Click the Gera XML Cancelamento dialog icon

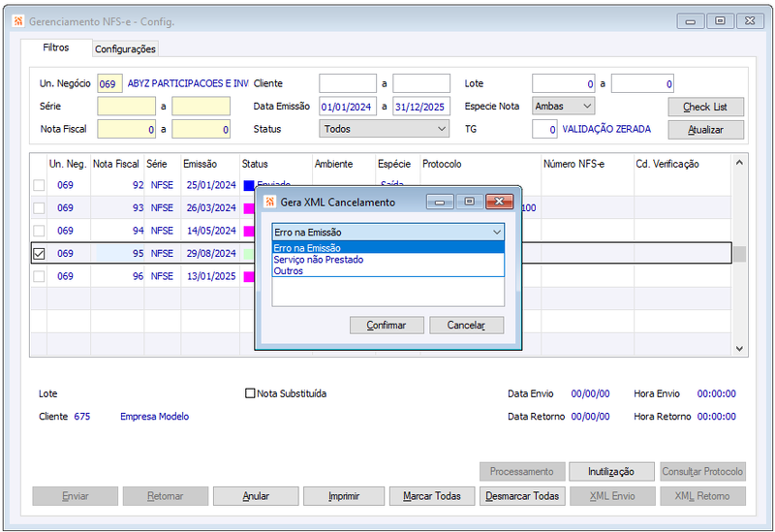coord(269,202)
